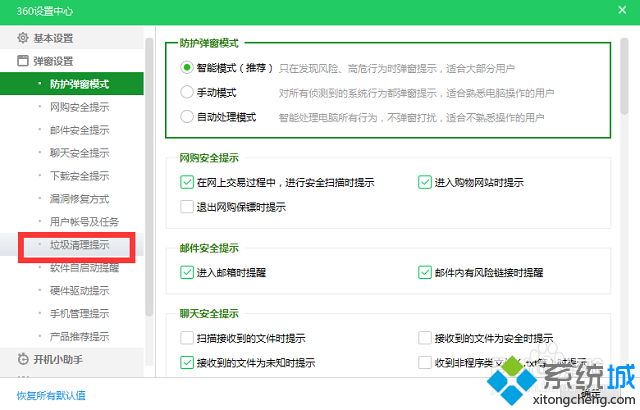Viewport: 640px width, 410px height.
Task: Toggle 进入购物网站时提示 checkbox
Action: [x=424, y=183]
